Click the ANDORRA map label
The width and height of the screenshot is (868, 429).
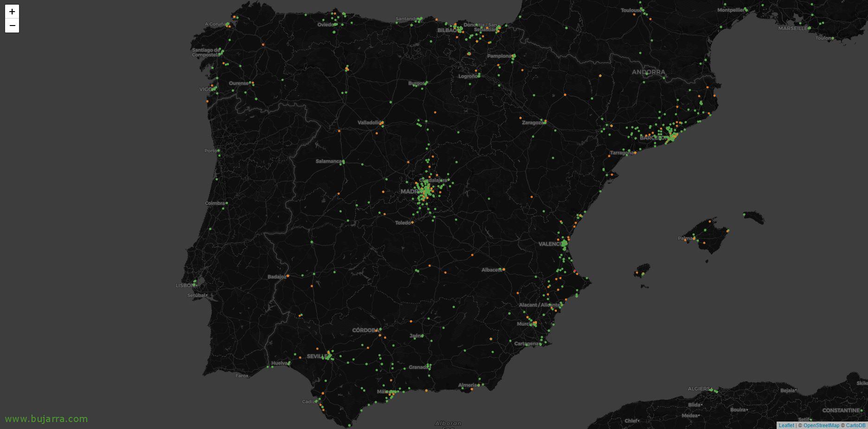click(x=648, y=72)
